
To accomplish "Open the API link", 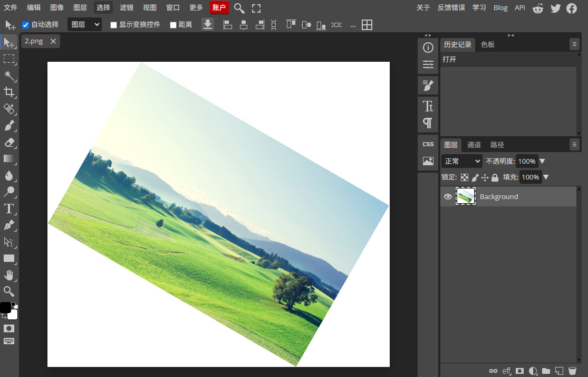I will tap(520, 7).
